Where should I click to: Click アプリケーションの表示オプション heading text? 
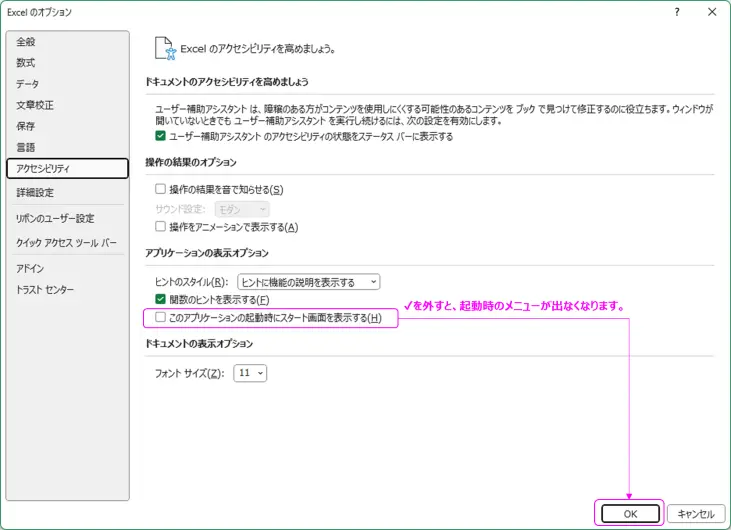click(x=207, y=253)
